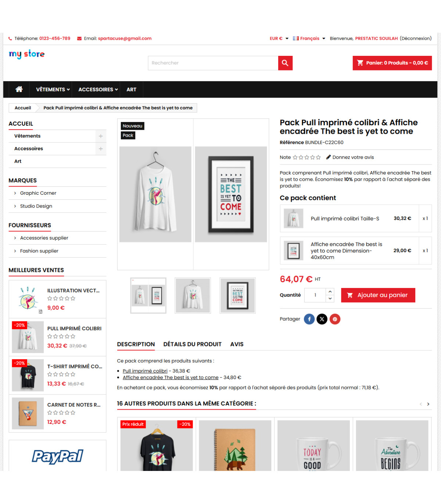
Task: Share product on X (Twitter)
Action: pos(322,319)
